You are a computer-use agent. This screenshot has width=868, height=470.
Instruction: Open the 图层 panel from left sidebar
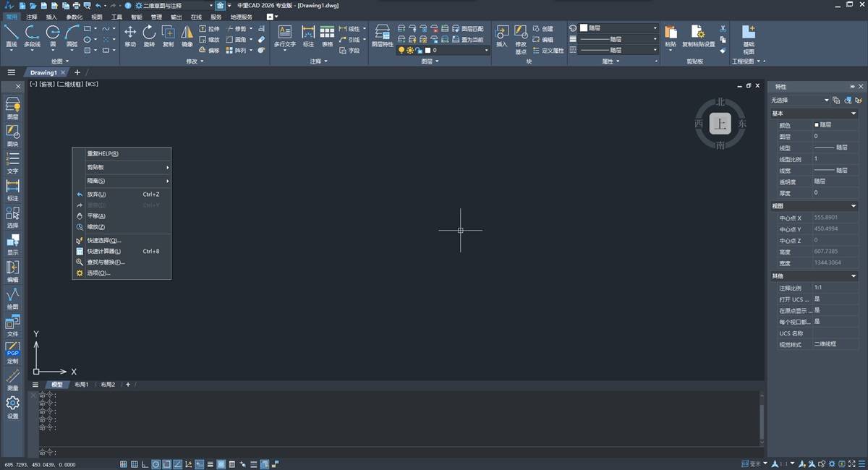[12, 111]
